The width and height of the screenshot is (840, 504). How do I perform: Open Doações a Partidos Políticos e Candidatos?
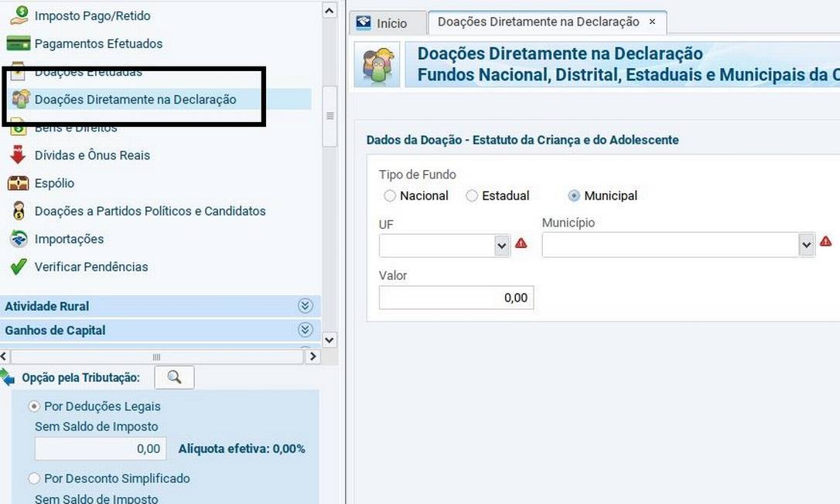(x=150, y=211)
